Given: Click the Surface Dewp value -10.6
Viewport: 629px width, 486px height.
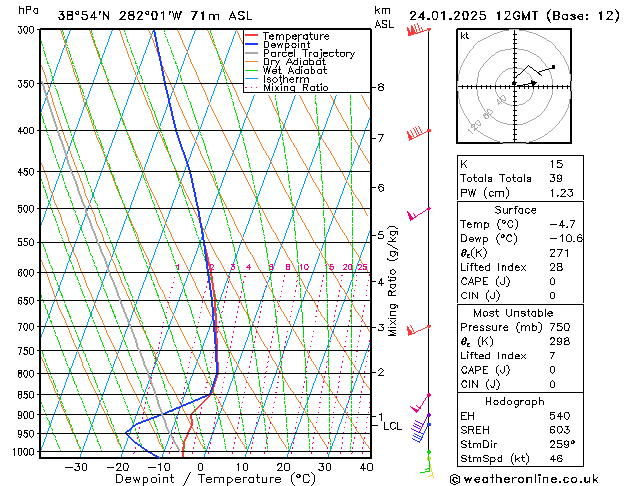Looking at the screenshot, I should pos(566,239).
